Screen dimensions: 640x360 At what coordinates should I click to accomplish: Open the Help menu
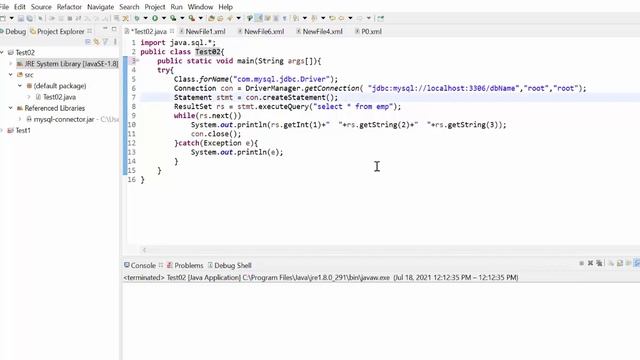click(x=225, y=7)
